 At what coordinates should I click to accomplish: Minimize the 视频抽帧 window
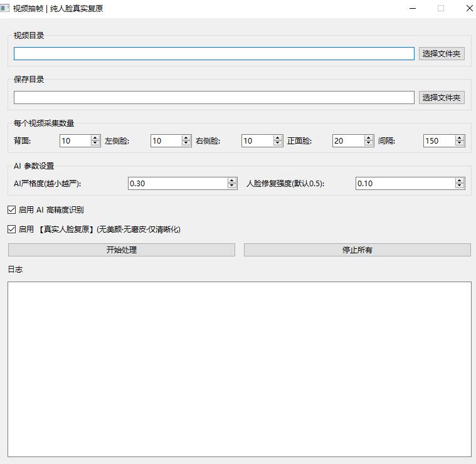click(x=413, y=8)
